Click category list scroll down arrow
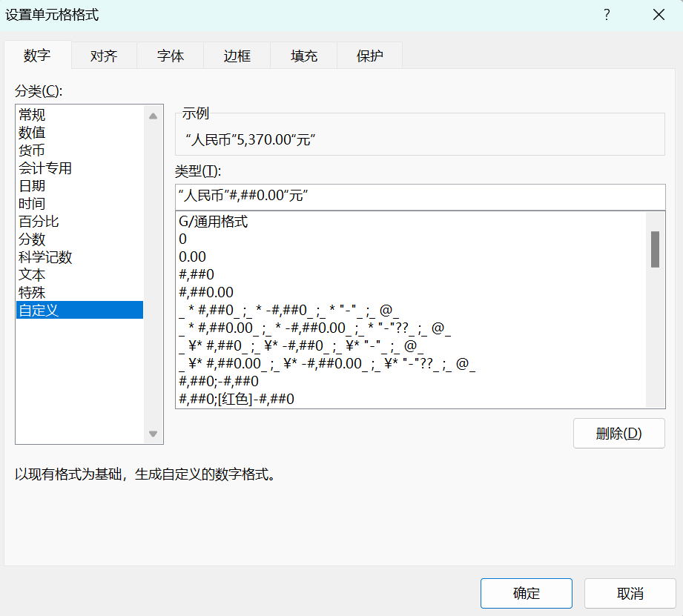 (x=153, y=434)
